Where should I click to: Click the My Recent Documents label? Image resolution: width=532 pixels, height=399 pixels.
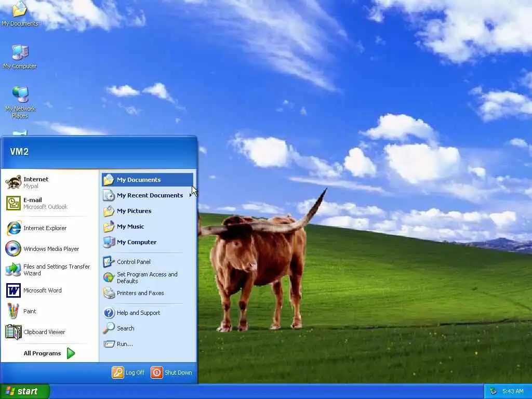click(x=150, y=195)
